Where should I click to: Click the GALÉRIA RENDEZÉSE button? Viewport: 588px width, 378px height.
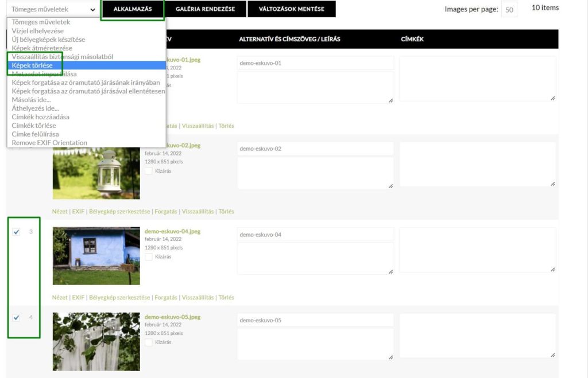(206, 9)
